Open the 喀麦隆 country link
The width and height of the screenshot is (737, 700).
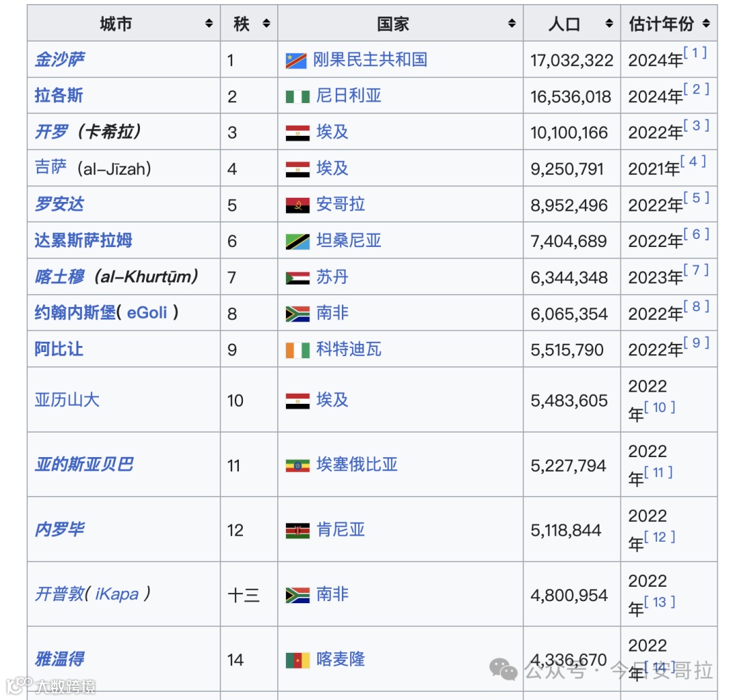tap(341, 659)
